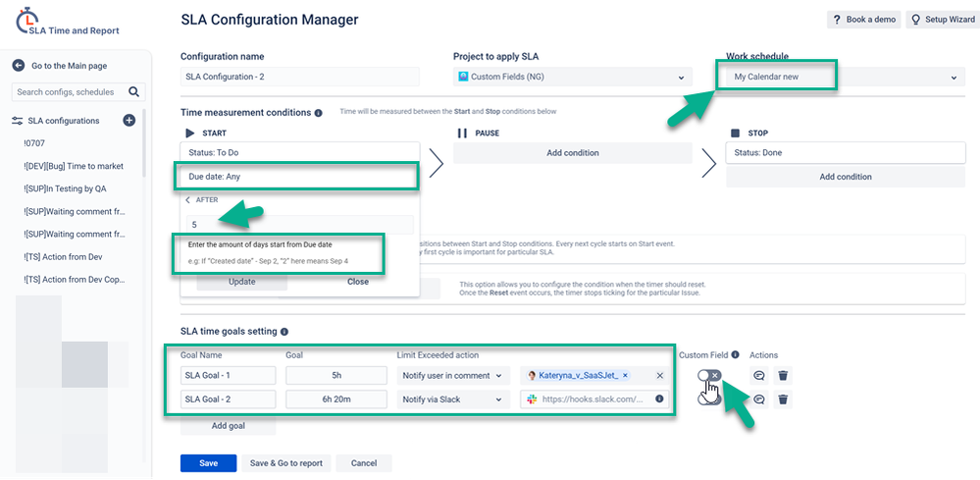Go back using the AFTER chevron
Viewport: 980px width, 480px height.
188,200
